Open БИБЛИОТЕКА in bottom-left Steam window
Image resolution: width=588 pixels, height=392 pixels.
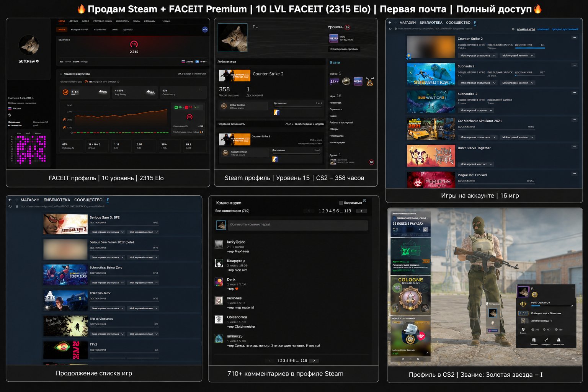tap(57, 200)
